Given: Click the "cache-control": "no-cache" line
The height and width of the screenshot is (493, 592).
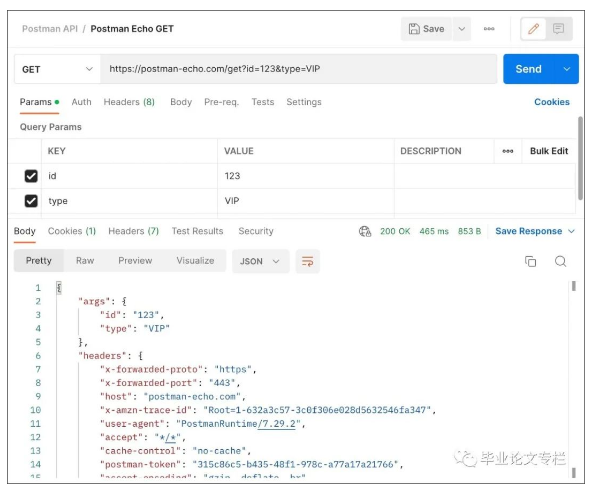Looking at the screenshot, I should click(176, 451).
